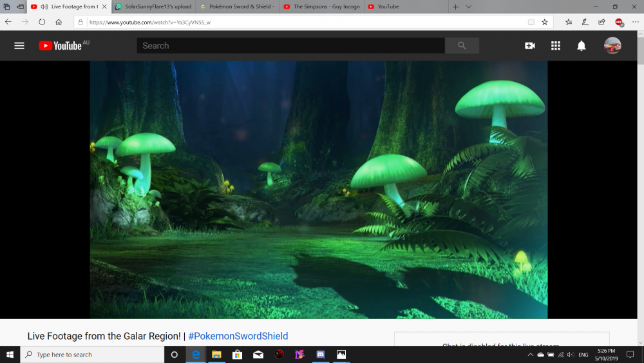Open File Explorer from the taskbar
This screenshot has height=363, width=644.
(x=216, y=355)
